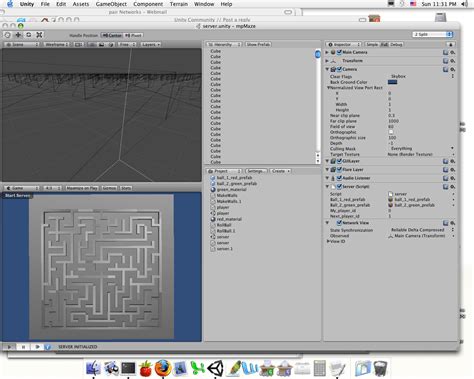Screen dimensions: 474x379
Task: Open the State Synchronization dropdown
Action: [x=421, y=230]
